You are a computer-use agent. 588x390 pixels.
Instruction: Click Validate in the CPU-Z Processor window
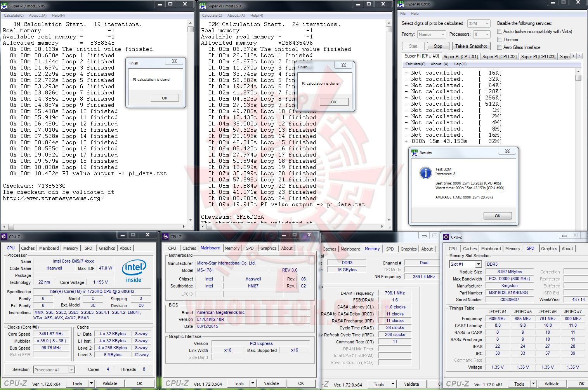(110, 383)
